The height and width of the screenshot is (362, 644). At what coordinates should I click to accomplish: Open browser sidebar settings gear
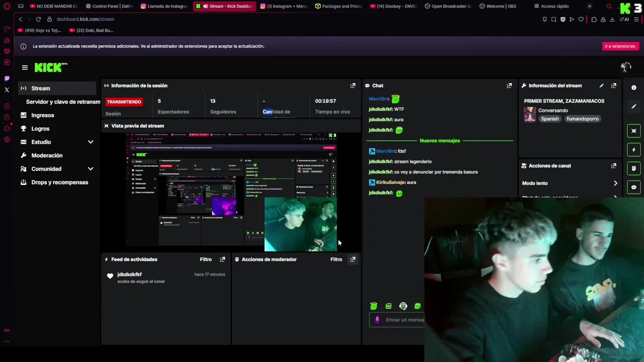pos(7,139)
